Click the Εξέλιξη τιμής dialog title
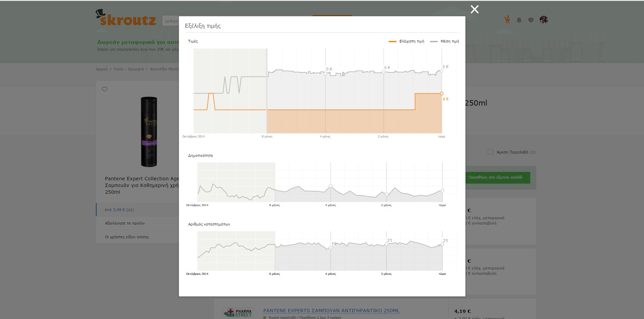 pyautogui.click(x=203, y=26)
